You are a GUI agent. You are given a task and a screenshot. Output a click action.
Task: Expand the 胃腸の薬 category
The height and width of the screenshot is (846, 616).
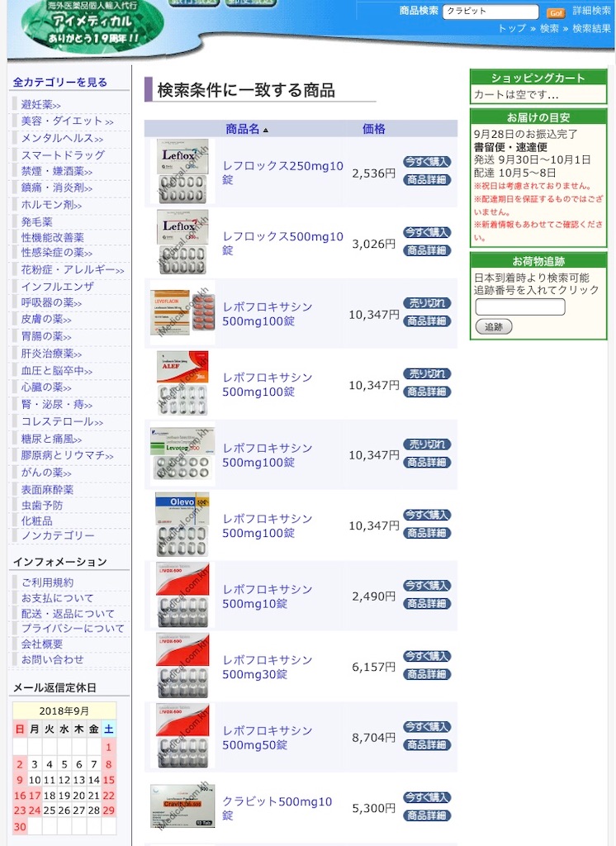point(46,337)
